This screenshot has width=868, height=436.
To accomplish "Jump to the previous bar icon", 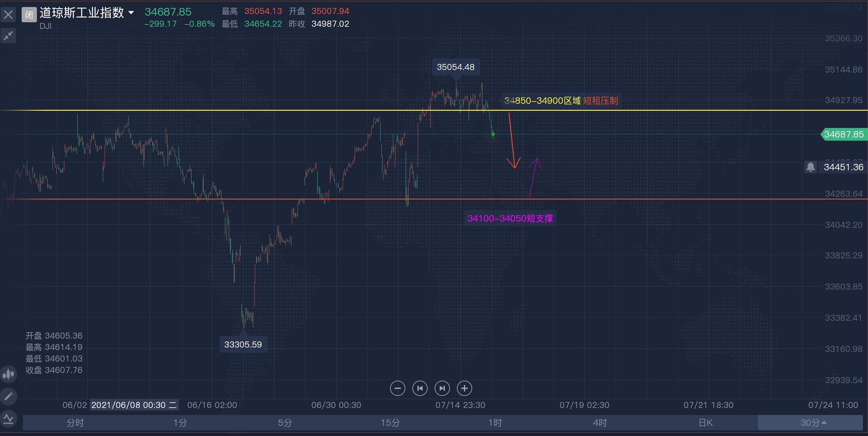I will tap(420, 388).
